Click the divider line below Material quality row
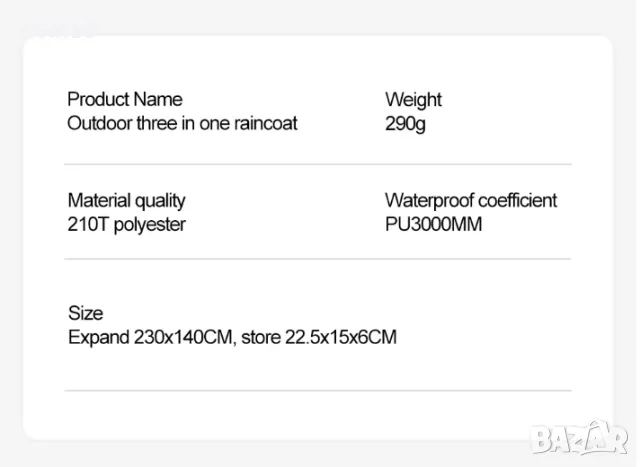 (x=318, y=258)
